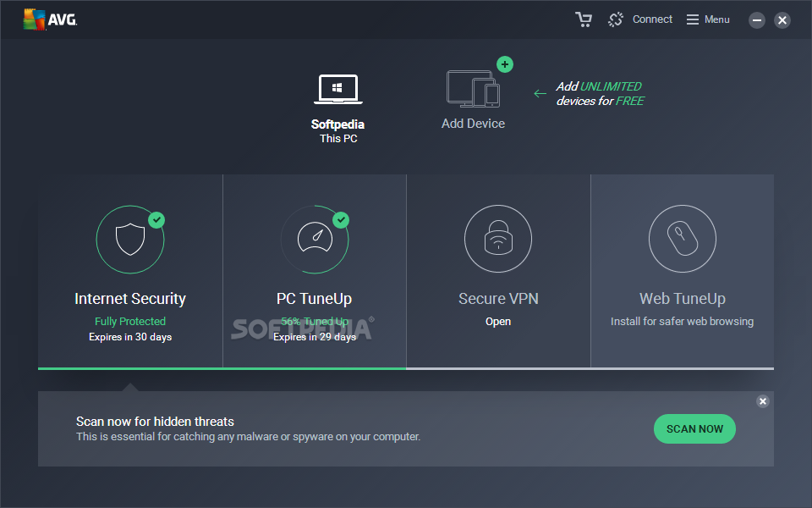Click Install for safer web browsing

(x=682, y=322)
